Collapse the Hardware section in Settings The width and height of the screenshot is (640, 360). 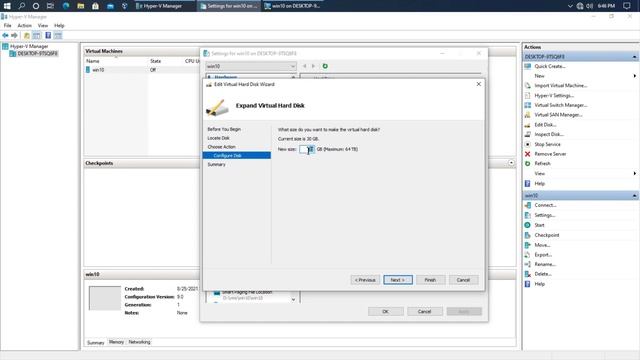pyautogui.click(x=293, y=77)
